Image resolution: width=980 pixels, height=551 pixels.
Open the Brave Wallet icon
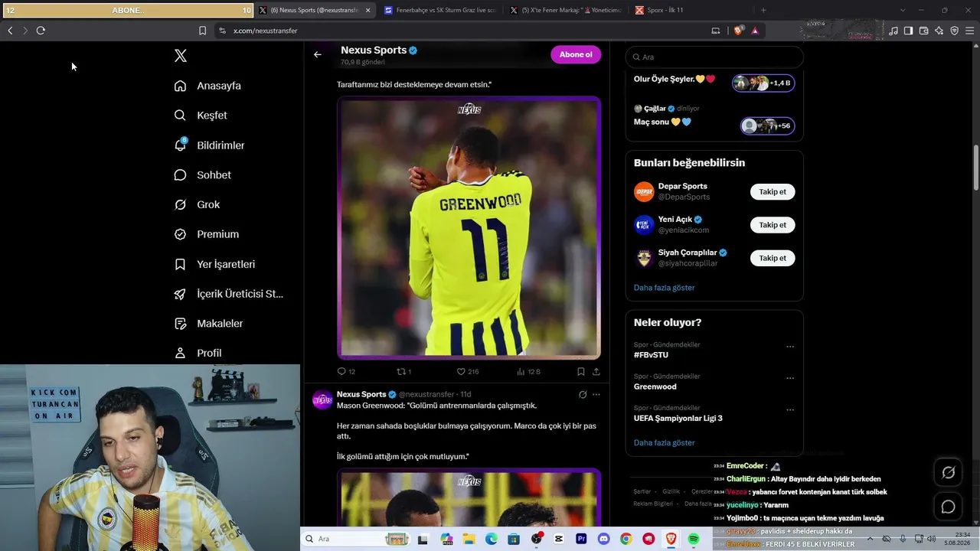tap(924, 31)
